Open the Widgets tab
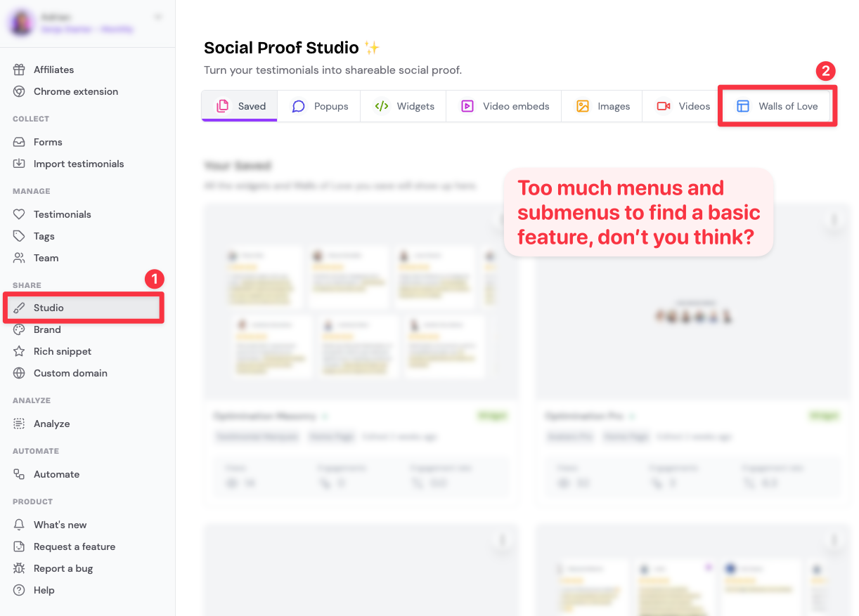The height and width of the screenshot is (616, 859). [x=404, y=106]
